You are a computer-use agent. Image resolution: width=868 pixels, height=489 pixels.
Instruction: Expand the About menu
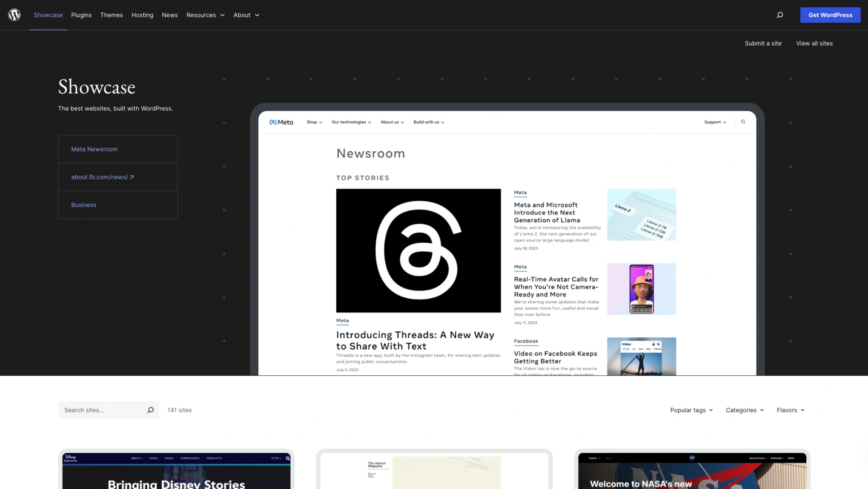[246, 15]
